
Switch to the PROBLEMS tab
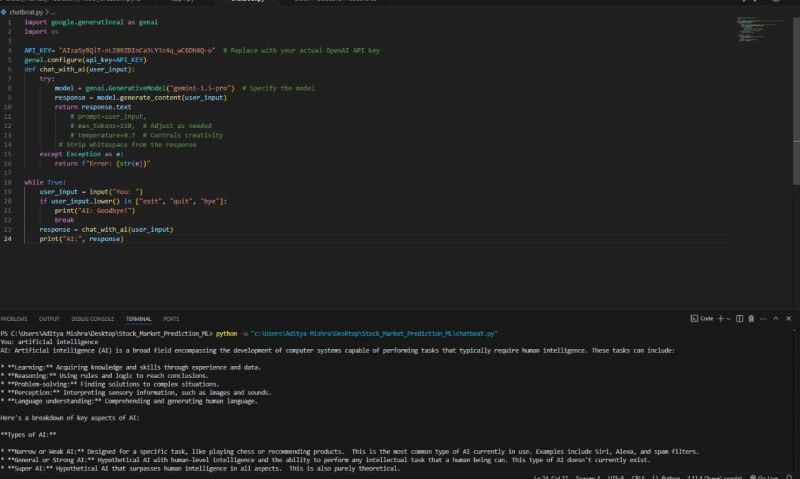click(x=14, y=319)
